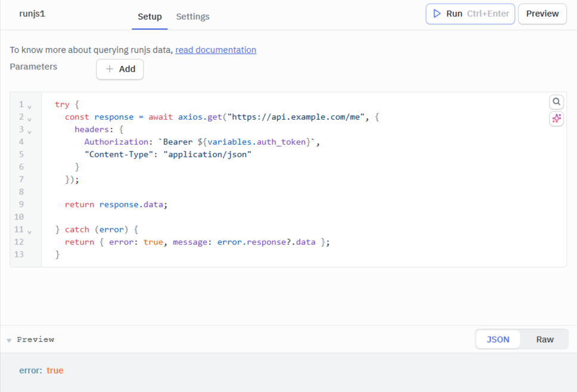Click the AI assistant sparkle icon
Screen dimensions: 577x392
[556, 118]
